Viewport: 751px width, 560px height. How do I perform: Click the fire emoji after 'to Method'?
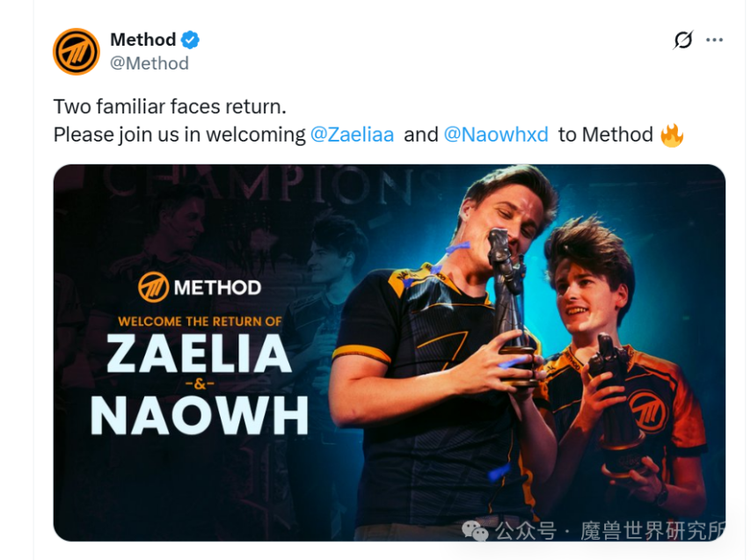[672, 135]
